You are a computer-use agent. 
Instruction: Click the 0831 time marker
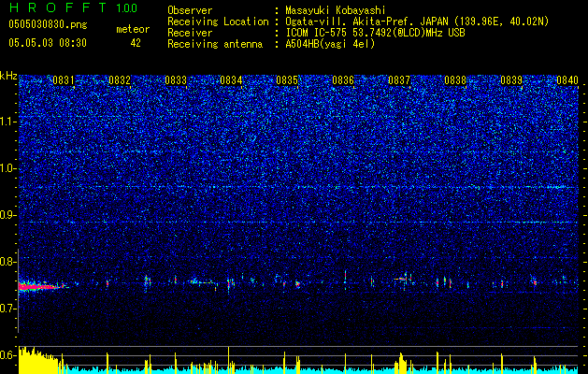click(63, 80)
